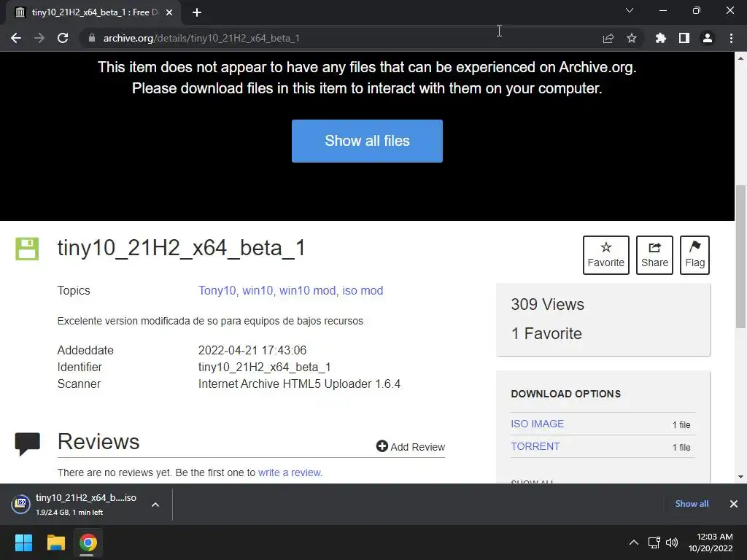Click scrollbar down arrow
747x560 pixels.
pos(741,477)
